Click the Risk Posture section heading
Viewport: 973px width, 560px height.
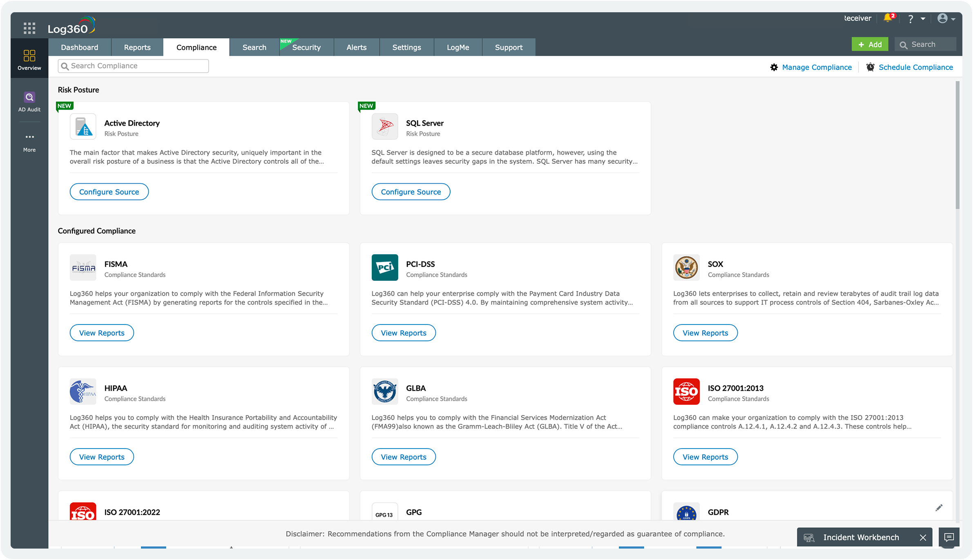tap(78, 90)
